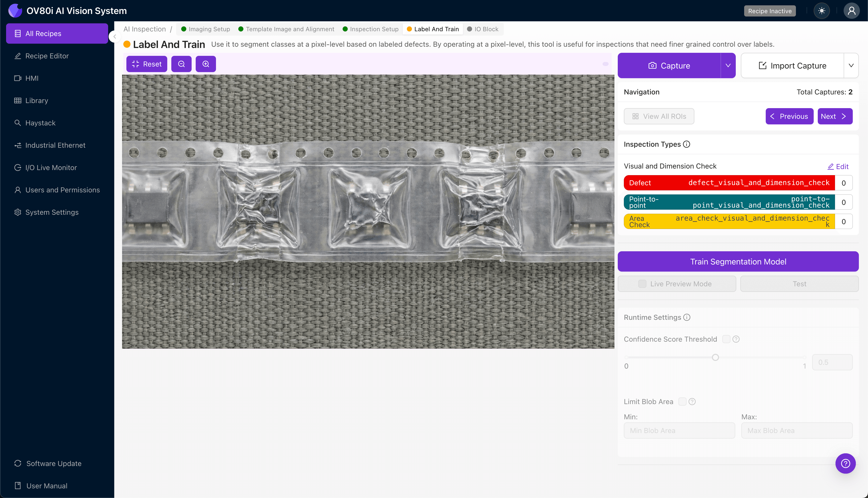
Task: Expand the Import Capture dropdown arrow
Action: [x=851, y=66]
